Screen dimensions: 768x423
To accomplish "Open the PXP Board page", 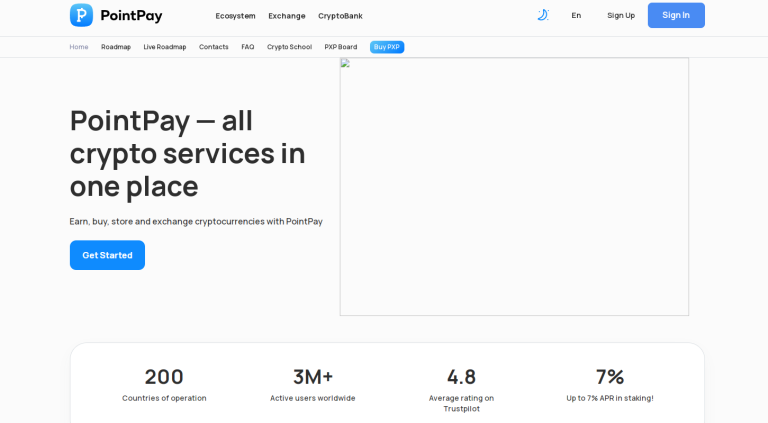I will tap(341, 47).
